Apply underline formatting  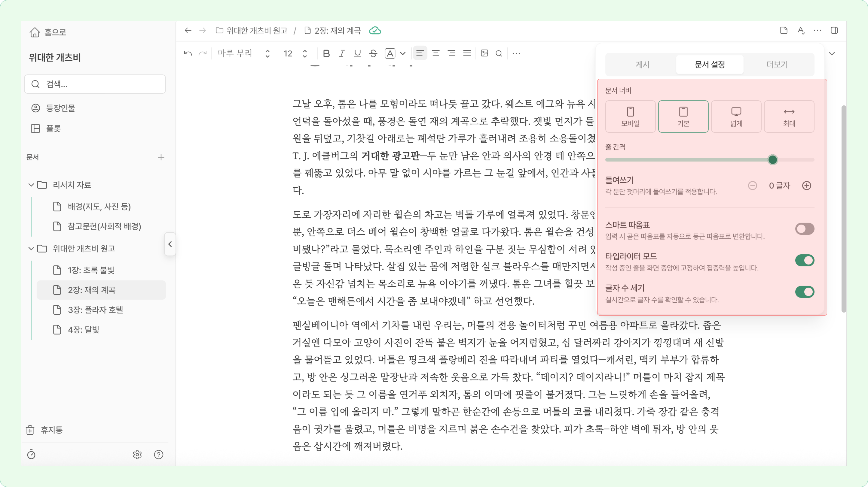click(358, 53)
